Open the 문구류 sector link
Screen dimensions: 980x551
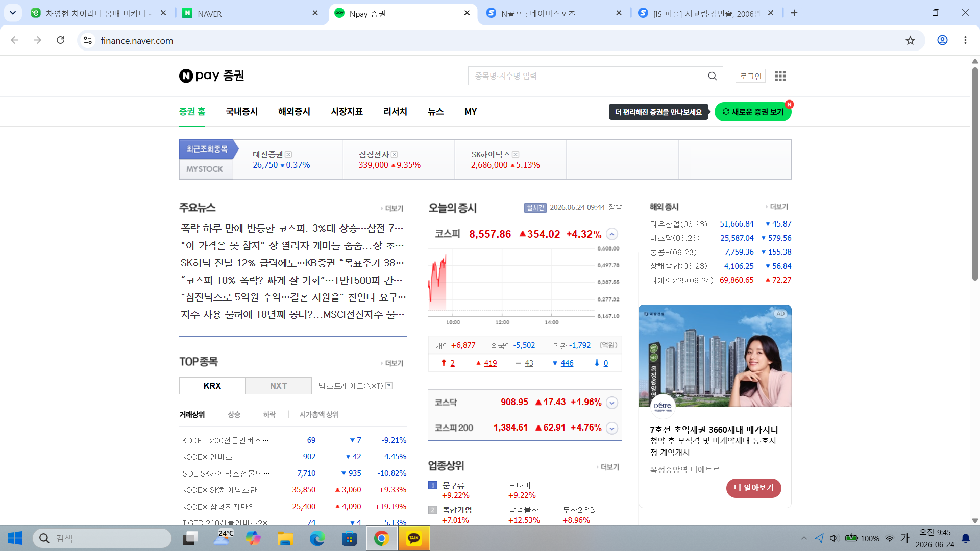tap(453, 485)
